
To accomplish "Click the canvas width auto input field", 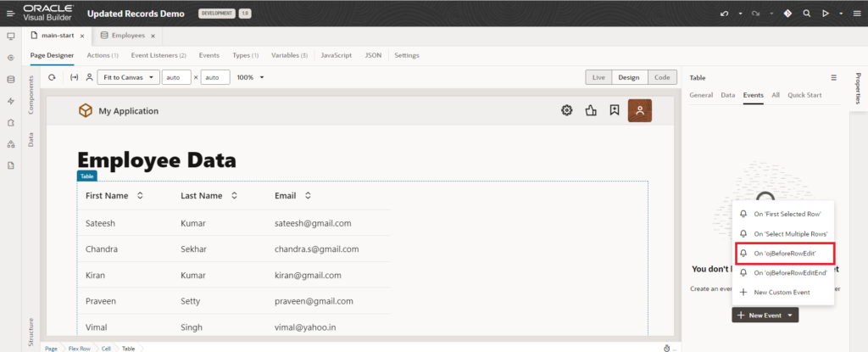I will click(x=177, y=77).
